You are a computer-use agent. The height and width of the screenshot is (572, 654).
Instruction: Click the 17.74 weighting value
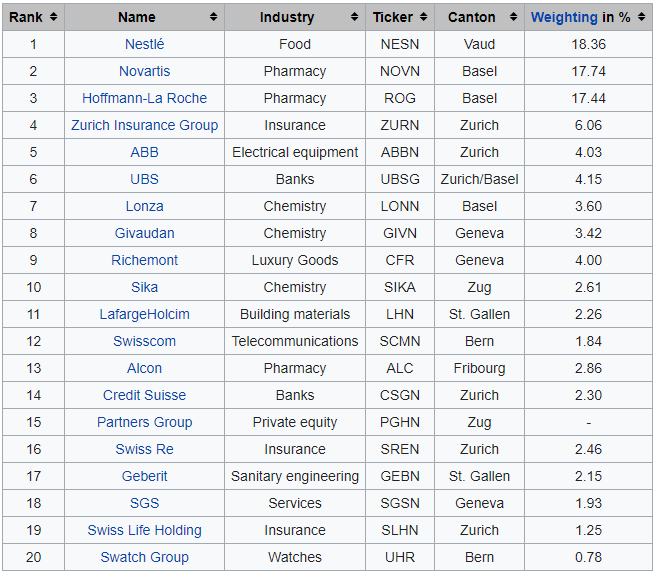coord(589,71)
